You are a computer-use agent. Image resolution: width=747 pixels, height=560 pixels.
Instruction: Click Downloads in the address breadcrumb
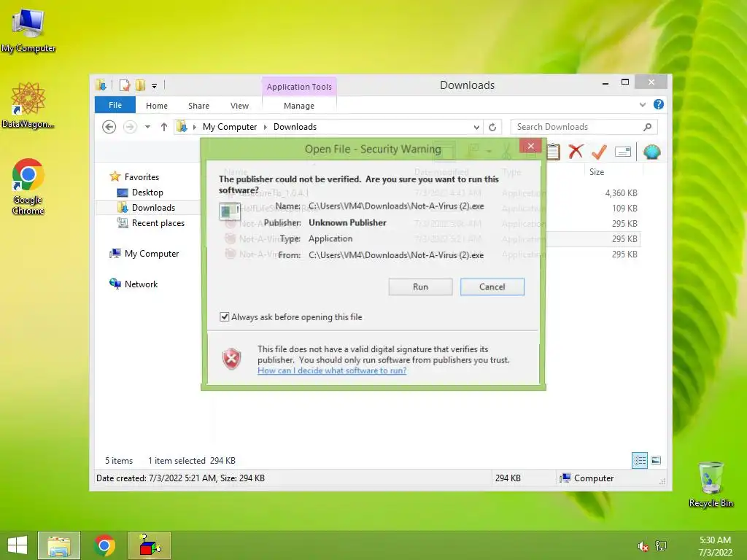click(x=295, y=127)
